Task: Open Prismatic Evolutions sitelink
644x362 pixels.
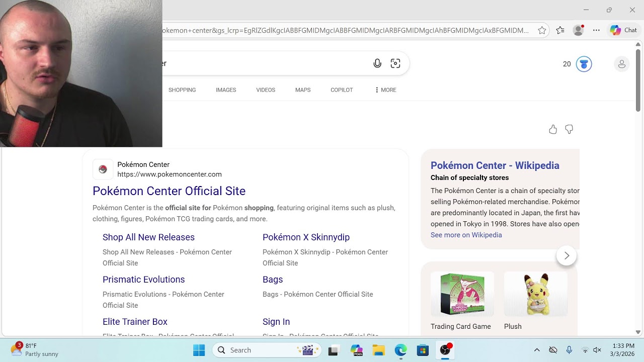Action: coord(143,280)
